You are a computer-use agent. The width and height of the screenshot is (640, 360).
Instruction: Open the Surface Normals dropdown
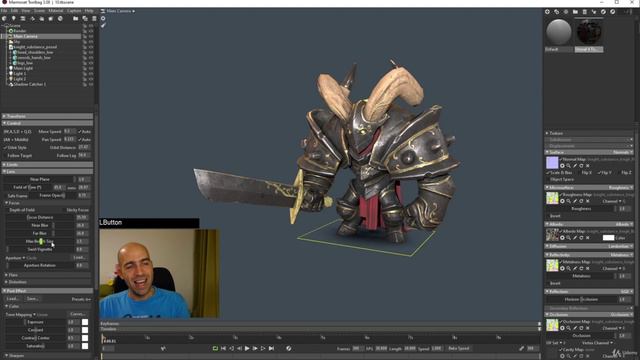click(622, 152)
